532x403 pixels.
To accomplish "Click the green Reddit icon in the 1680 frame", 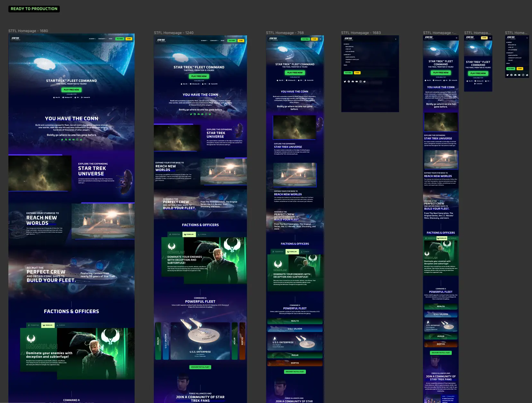I will (x=81, y=140).
